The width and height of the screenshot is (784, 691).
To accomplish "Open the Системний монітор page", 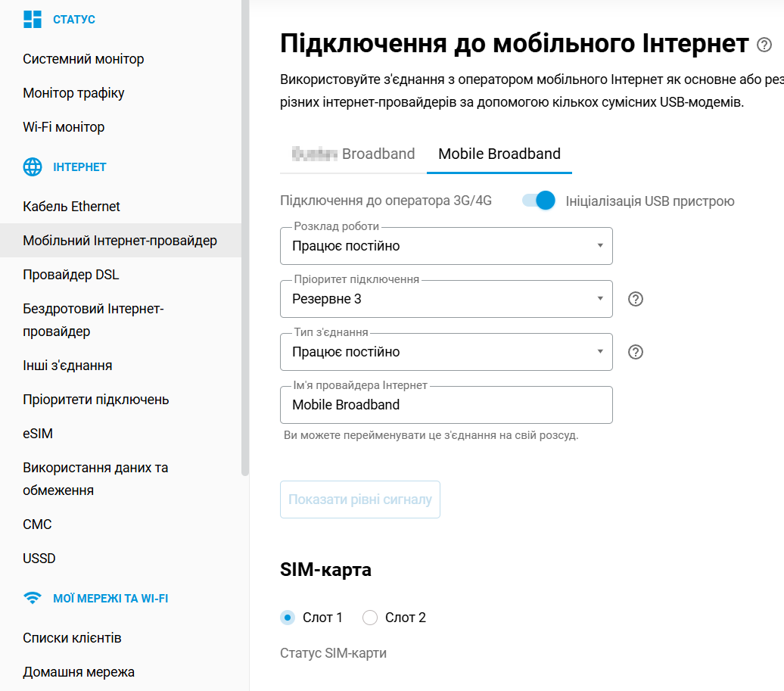I will pos(83,59).
